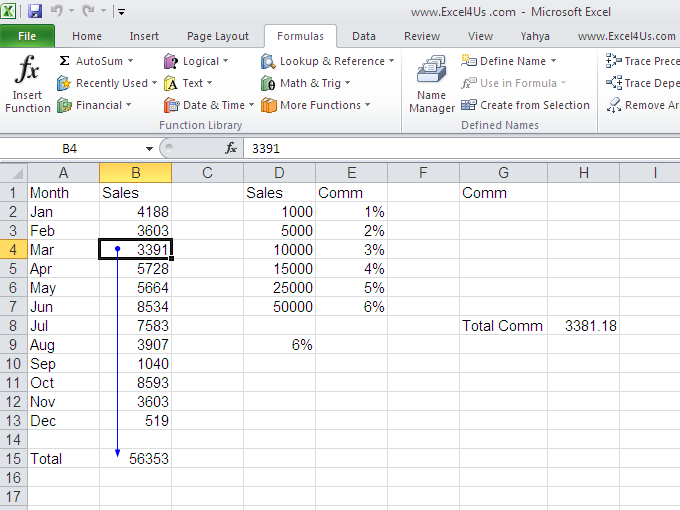Image resolution: width=680 pixels, height=510 pixels.
Task: Select the Jan sales cell 4188
Action: [136, 212]
